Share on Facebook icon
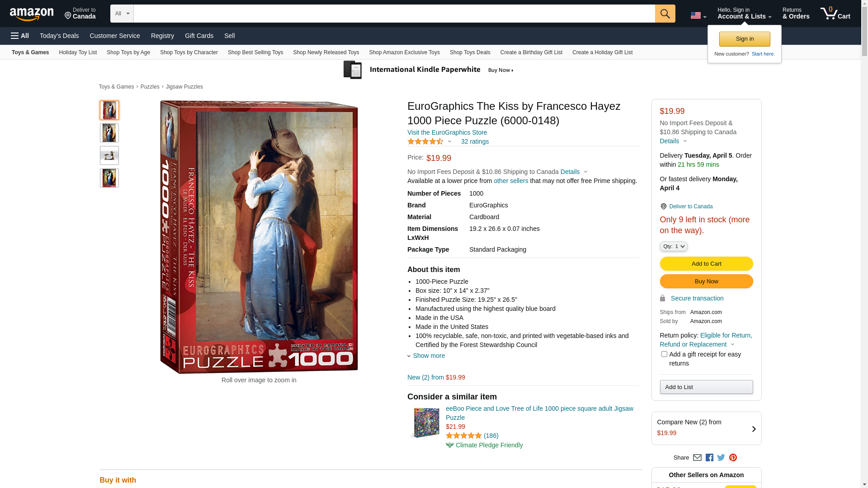Image resolution: width=868 pixels, height=488 pixels. coord(709,458)
